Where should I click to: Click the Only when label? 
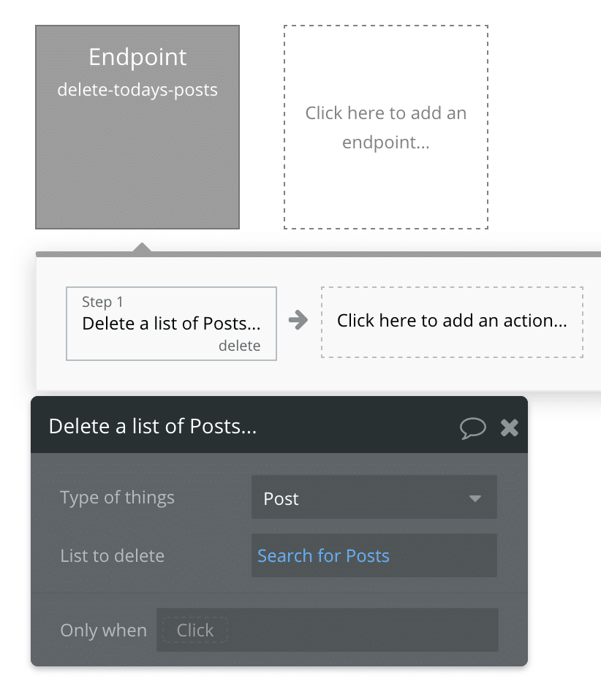coord(103,630)
